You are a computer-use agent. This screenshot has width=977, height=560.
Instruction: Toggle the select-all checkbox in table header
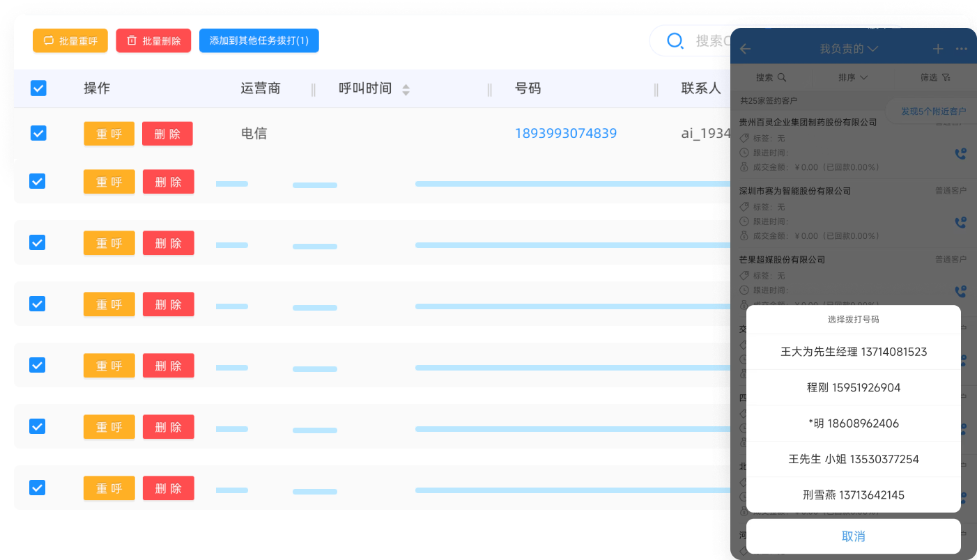38,88
